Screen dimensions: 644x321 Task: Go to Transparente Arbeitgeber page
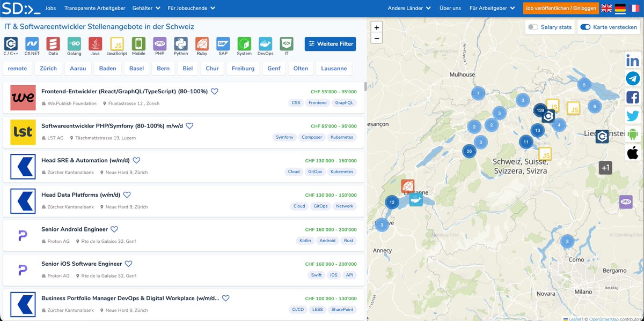pos(94,8)
